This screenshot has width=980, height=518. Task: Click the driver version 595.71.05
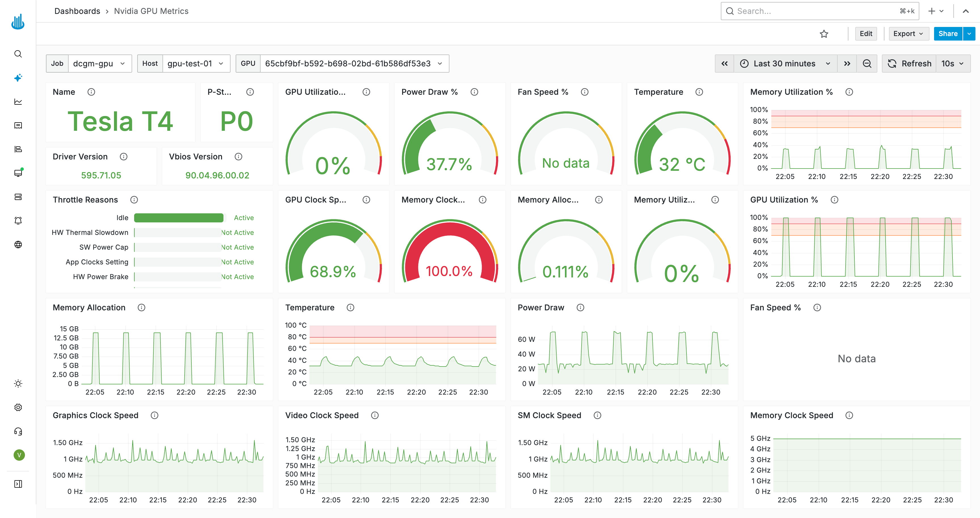[x=101, y=175]
